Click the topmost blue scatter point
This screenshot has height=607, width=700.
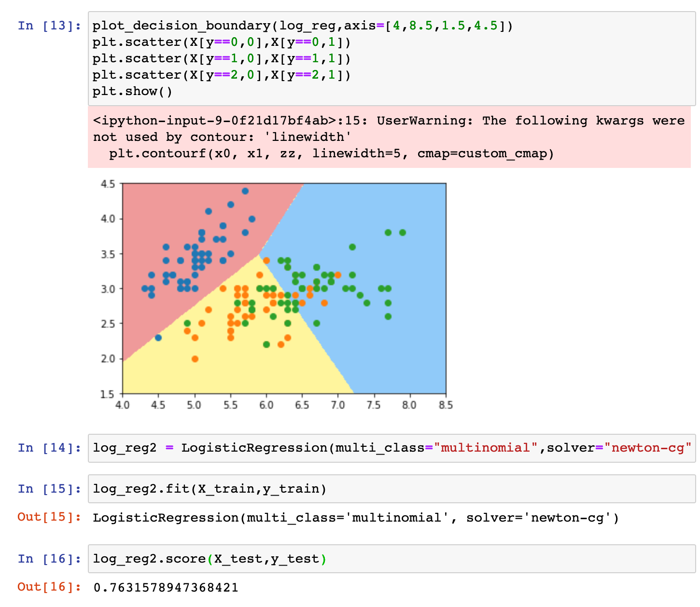click(245, 191)
